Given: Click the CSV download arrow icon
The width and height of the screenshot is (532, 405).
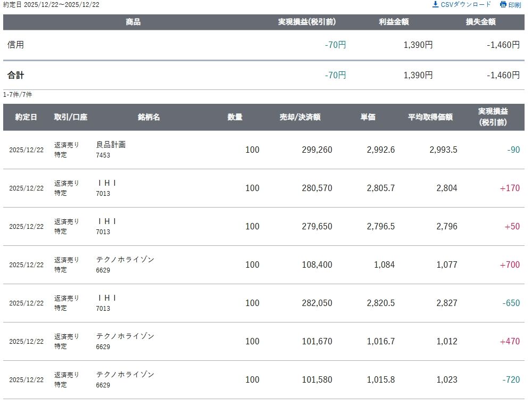Looking at the screenshot, I should click(435, 4).
